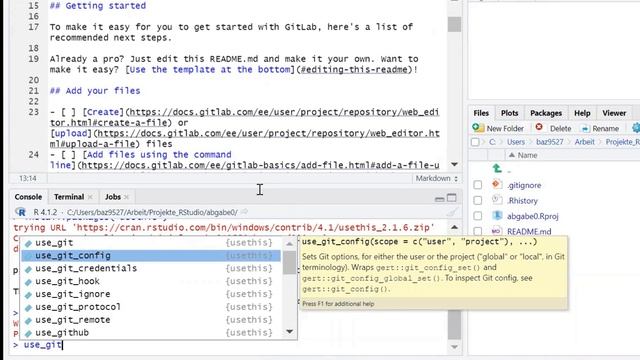The height and width of the screenshot is (360, 640).
Task: Navigate to baz9527 in the breadcrumb
Action: click(550, 142)
